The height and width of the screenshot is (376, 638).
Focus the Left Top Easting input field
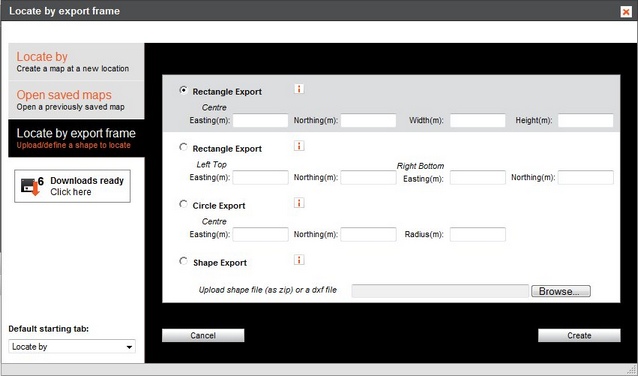[x=260, y=177]
